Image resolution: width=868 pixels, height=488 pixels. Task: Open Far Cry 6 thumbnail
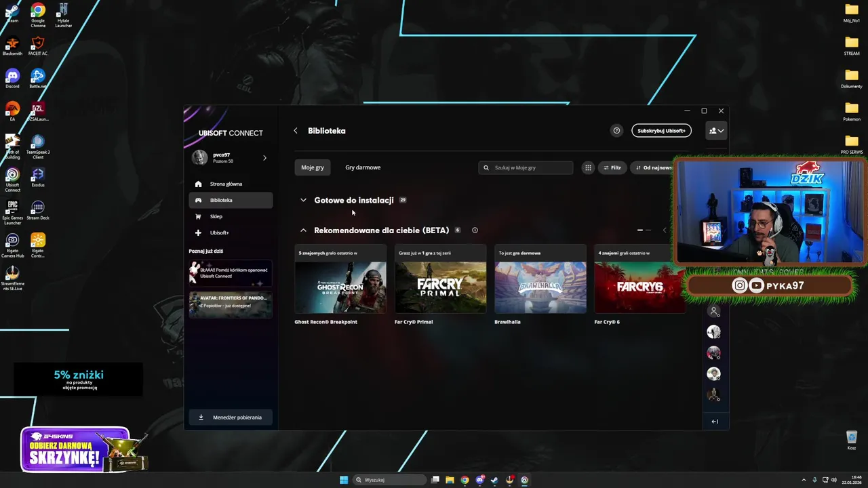coord(639,287)
